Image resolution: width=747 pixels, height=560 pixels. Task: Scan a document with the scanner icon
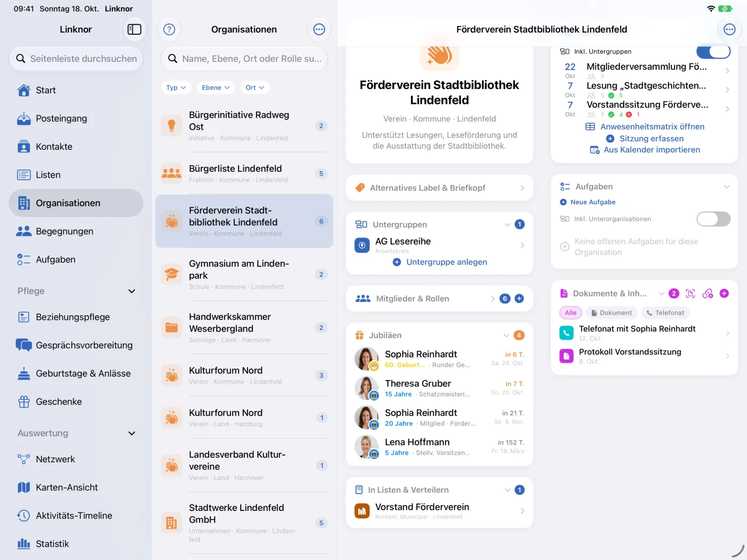tap(690, 293)
